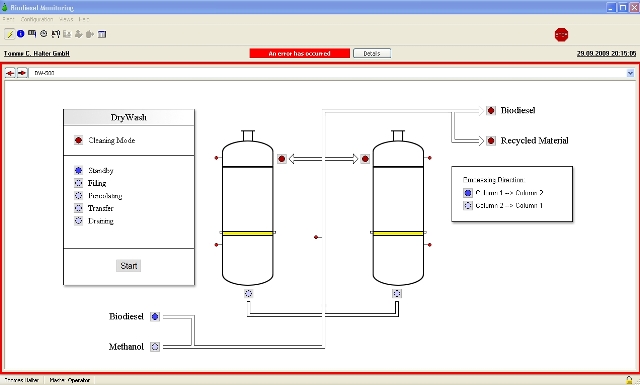Open the blue info toolbar icon

click(x=21, y=34)
